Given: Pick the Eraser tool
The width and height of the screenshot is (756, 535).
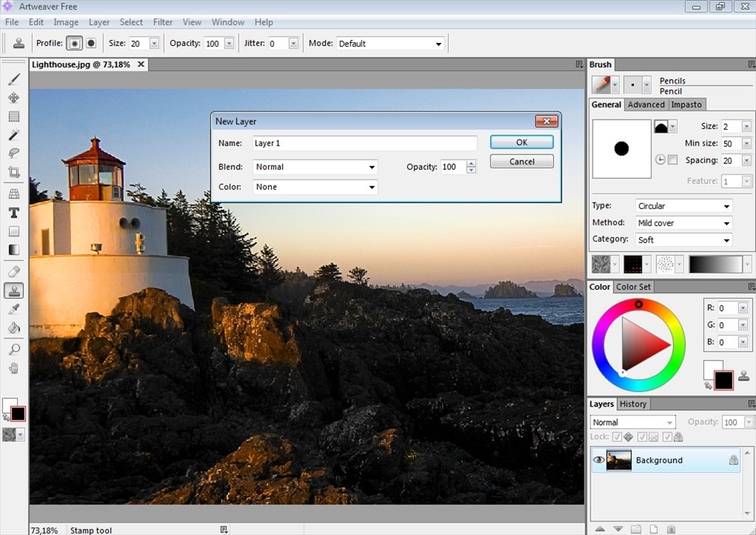Looking at the screenshot, I should coord(14,272).
